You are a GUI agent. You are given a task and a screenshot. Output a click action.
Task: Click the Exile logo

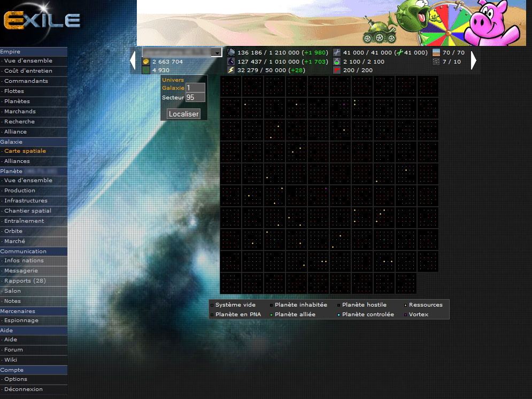coord(42,21)
